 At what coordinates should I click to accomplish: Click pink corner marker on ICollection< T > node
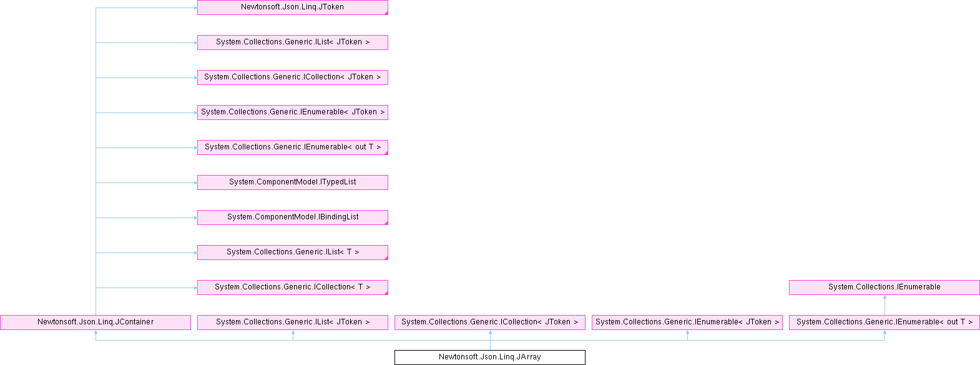(386, 292)
